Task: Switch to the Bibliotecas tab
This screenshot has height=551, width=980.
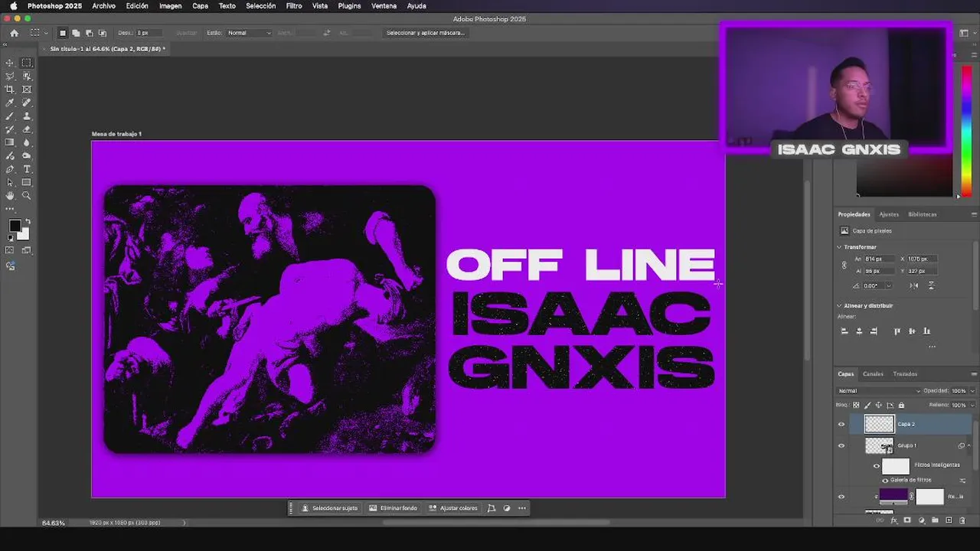Action: click(923, 214)
